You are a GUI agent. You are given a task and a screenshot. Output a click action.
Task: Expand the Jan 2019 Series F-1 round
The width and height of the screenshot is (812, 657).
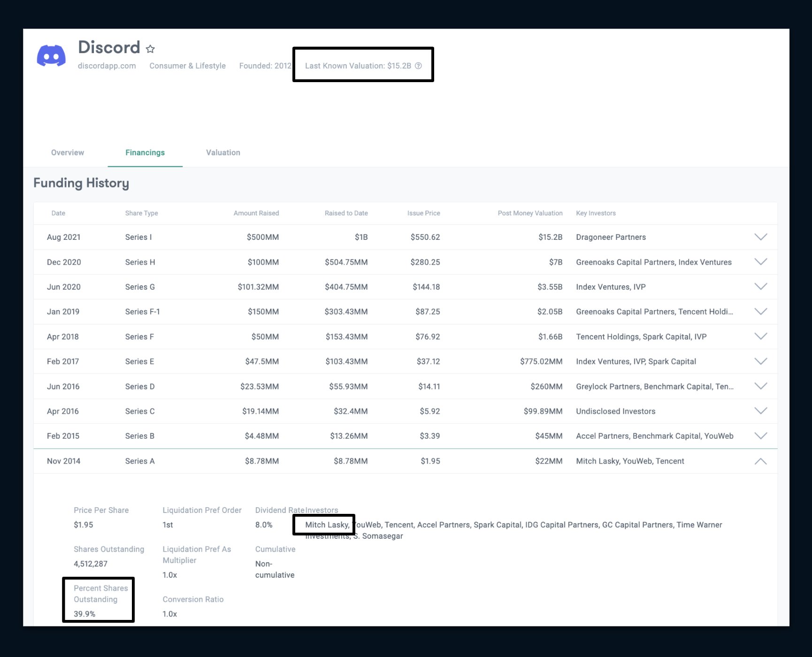(760, 312)
